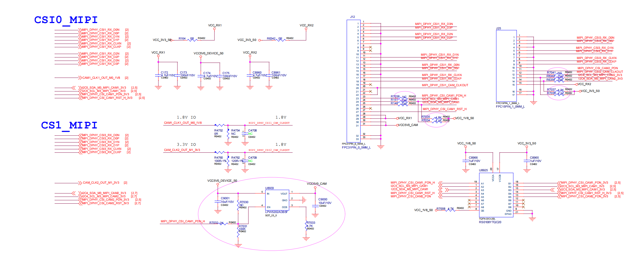The height and width of the screenshot is (258, 644).
Task: Click the "3.3V IO" annotation text
Action: point(186,145)
